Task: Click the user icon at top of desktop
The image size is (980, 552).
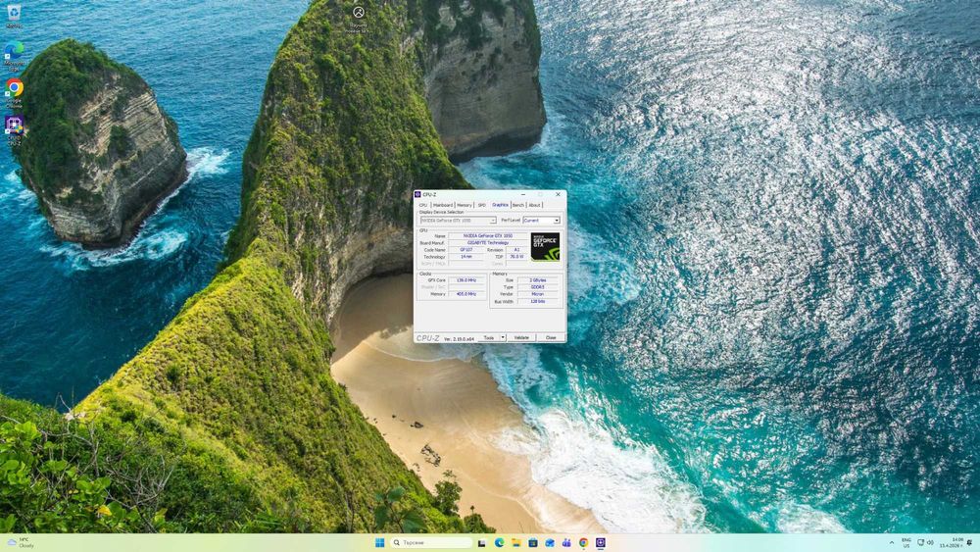Action: point(358,12)
